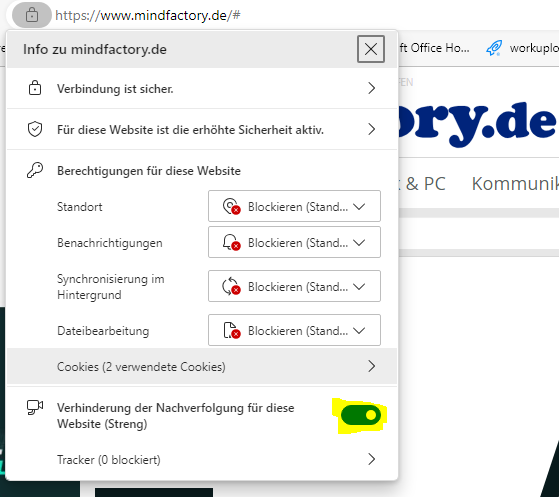
Task: Click the lock icon in the address bar
Action: tap(32, 15)
